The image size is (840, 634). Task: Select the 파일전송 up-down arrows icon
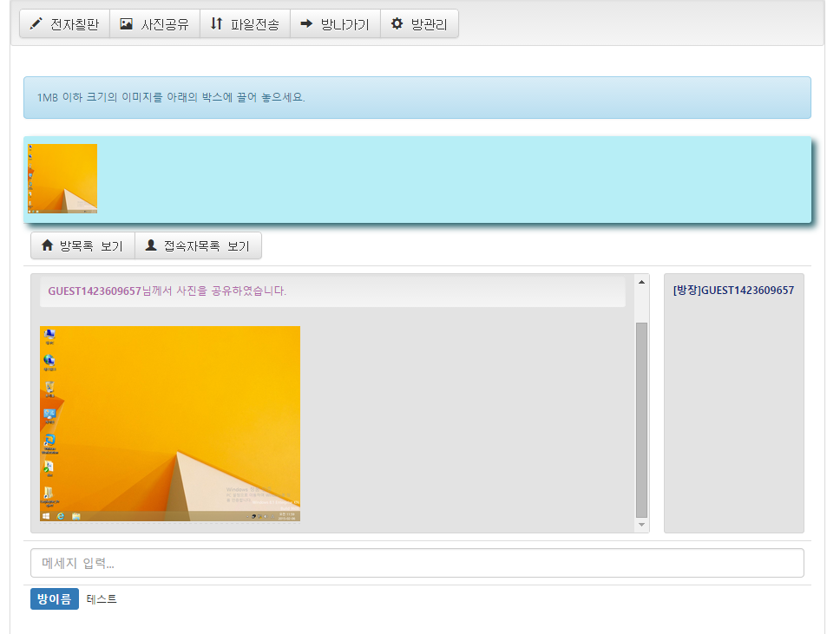pyautogui.click(x=216, y=24)
